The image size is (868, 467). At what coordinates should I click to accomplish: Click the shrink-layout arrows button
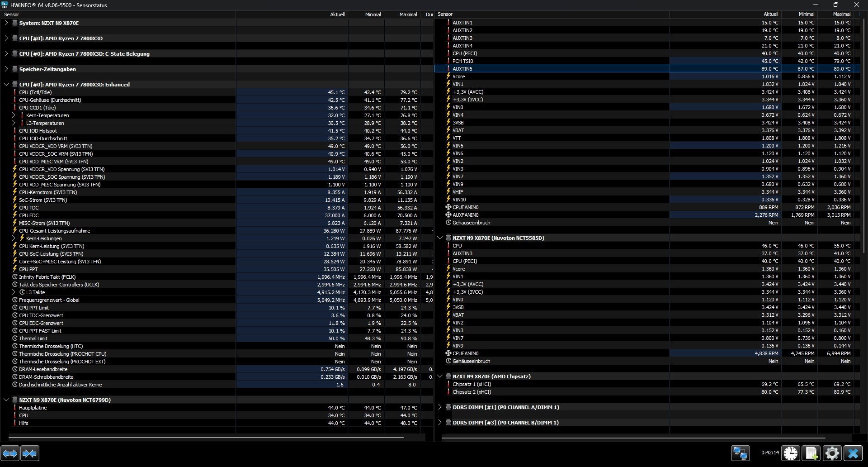coord(30,453)
